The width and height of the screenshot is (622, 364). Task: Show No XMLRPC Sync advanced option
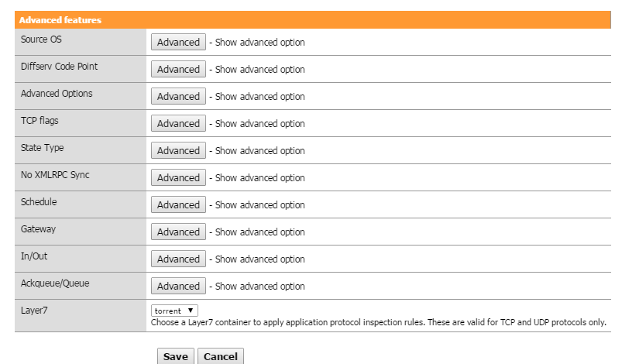click(178, 178)
